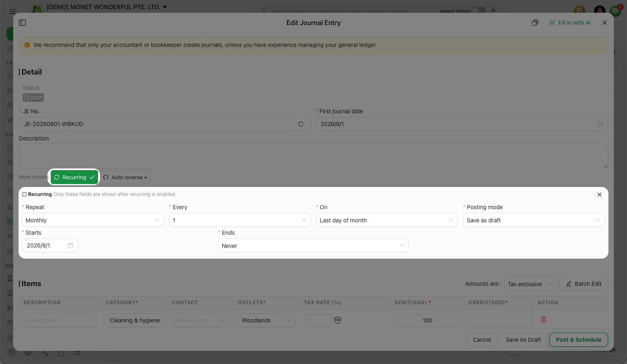The height and width of the screenshot is (364, 627).
Task: Click the Batch Edit button
Action: coord(583,284)
